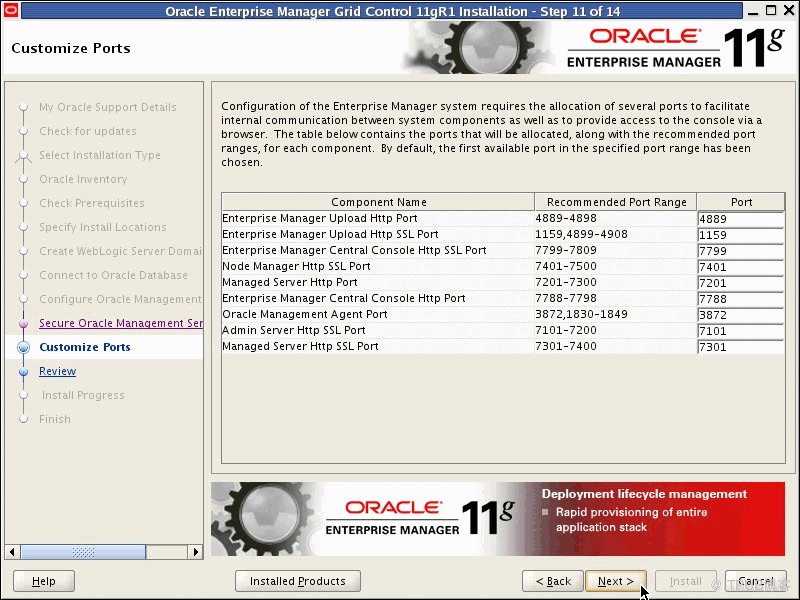The width and height of the screenshot is (800, 600).
Task: Edit the Admin Server Http SSL Port field 7101
Action: point(741,331)
